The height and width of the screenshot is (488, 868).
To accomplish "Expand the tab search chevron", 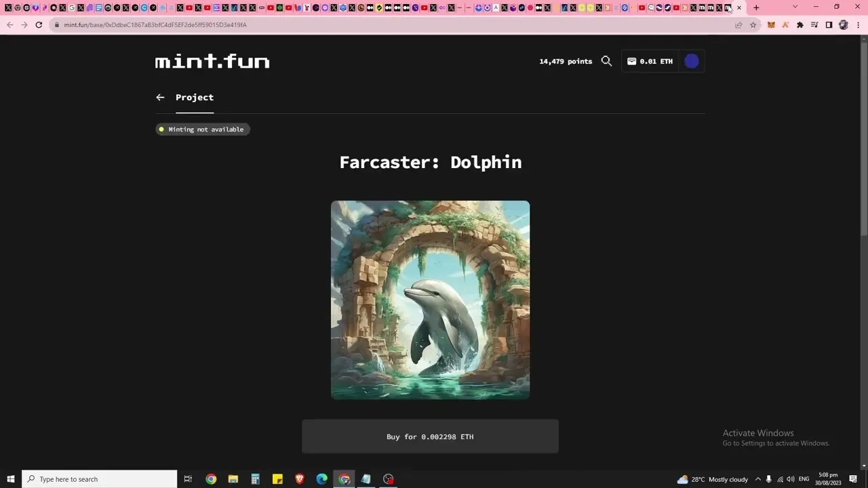I will coord(795,7).
